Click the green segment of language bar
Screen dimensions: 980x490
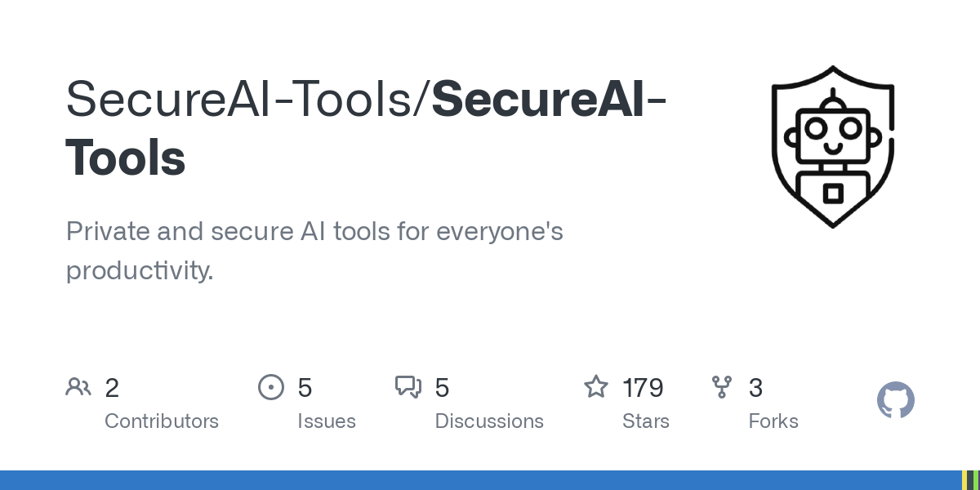pos(976,480)
